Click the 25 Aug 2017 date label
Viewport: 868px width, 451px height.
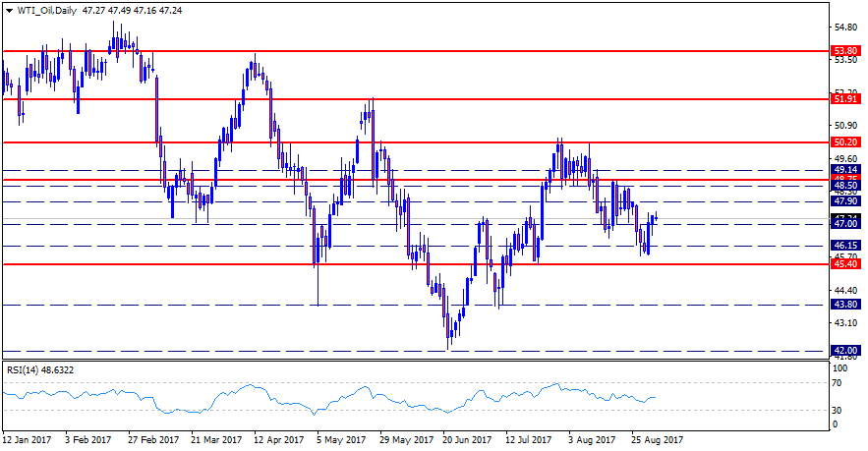pyautogui.click(x=657, y=439)
